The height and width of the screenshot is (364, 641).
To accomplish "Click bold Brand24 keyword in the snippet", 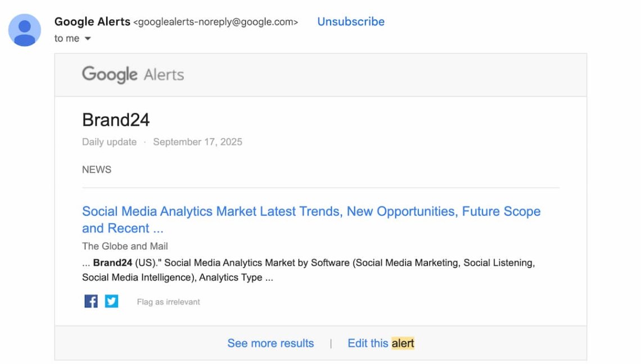I will [112, 263].
